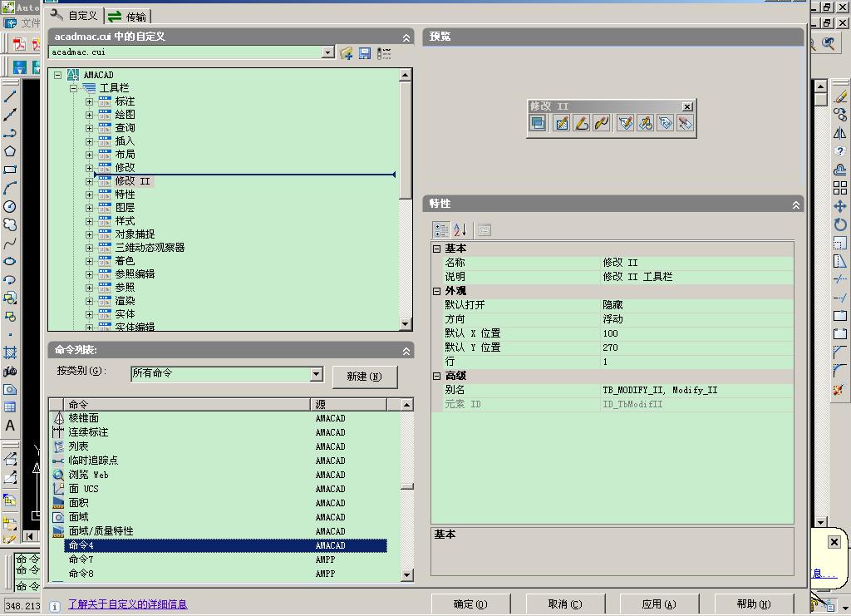Click the rotate tool in right toolbar

point(840,224)
